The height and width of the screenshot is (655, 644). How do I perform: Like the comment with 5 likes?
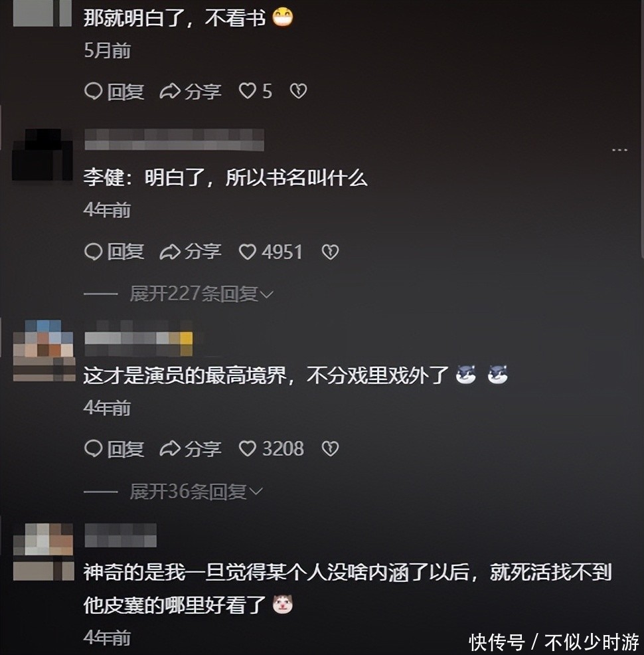pyautogui.click(x=255, y=90)
